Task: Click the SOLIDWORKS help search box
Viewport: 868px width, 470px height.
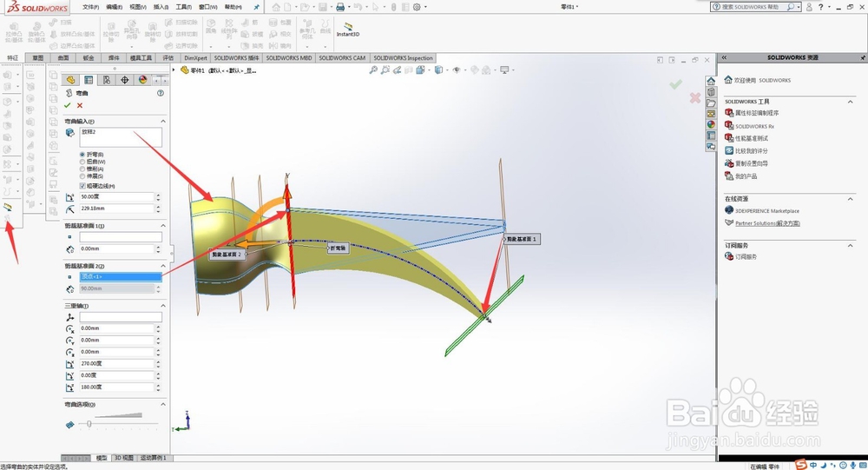Action: [x=755, y=7]
